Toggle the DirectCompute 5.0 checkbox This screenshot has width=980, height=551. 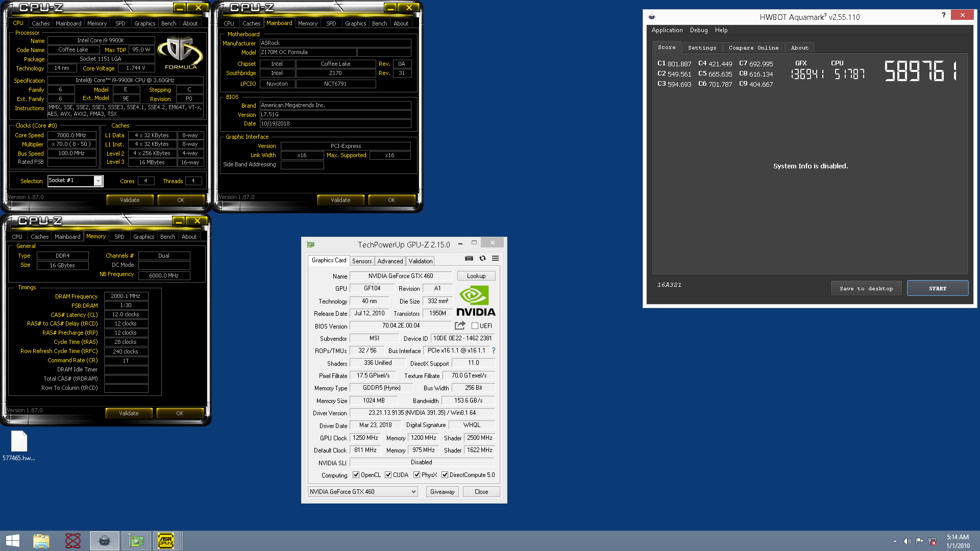(445, 475)
